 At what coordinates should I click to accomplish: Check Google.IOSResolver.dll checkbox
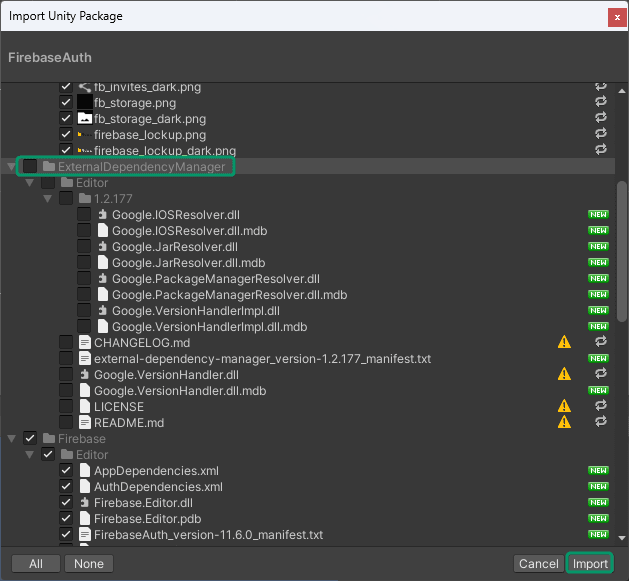84,215
